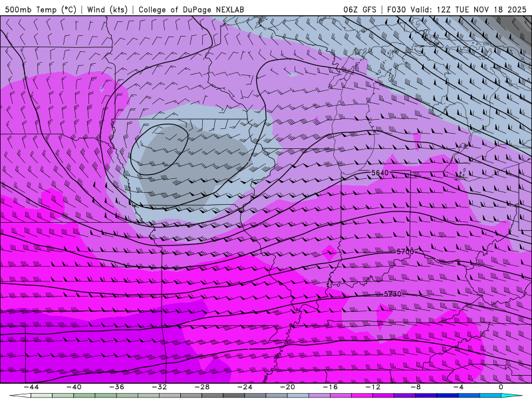This screenshot has height=399, width=532.
Task: Click the -32 colorbar tick label
Action: click(159, 387)
